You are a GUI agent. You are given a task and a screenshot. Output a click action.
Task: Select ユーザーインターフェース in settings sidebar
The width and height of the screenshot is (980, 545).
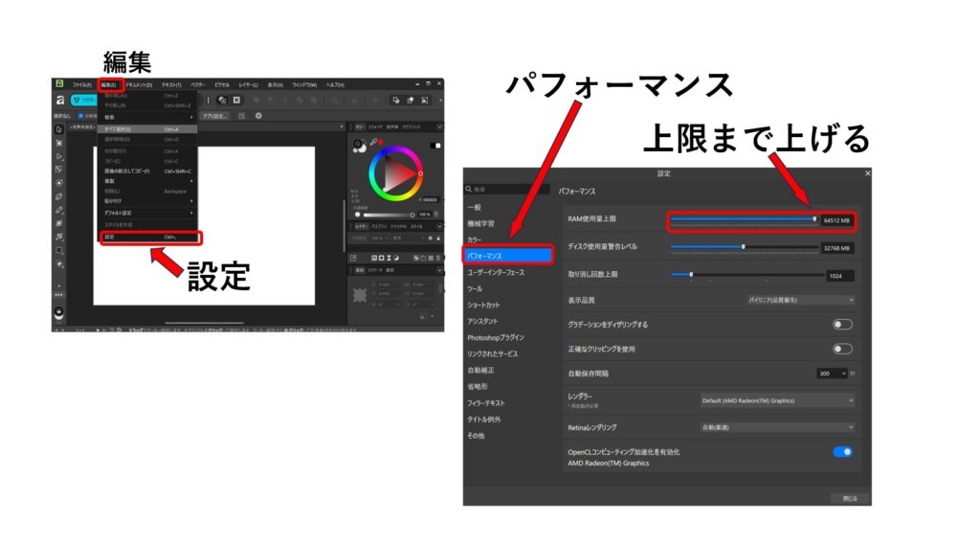[496, 272]
